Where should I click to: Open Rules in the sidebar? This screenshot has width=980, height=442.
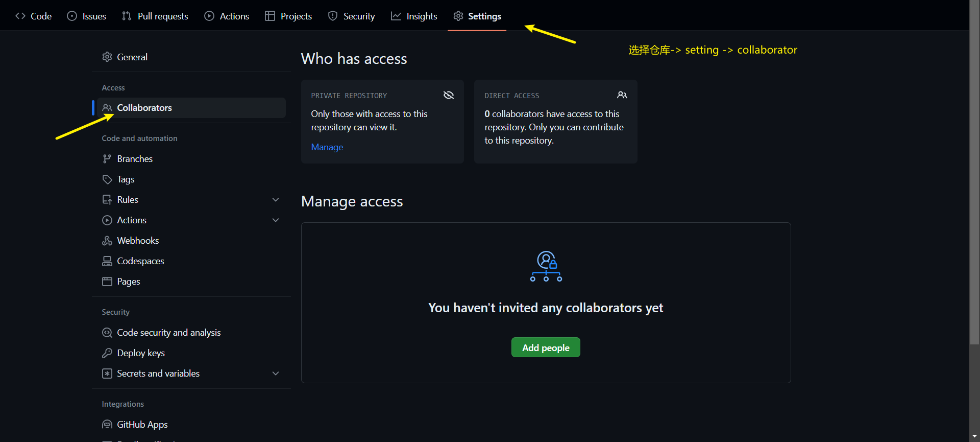(x=191, y=200)
